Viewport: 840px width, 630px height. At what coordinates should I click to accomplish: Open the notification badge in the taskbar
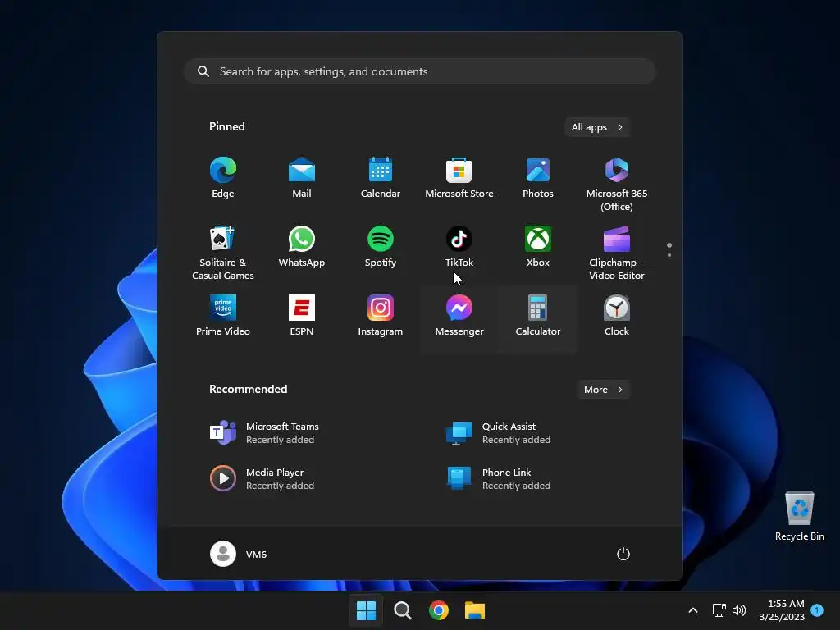[817, 609]
